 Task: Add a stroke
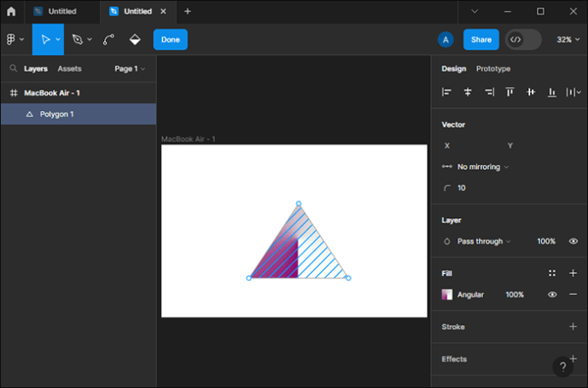click(x=573, y=327)
